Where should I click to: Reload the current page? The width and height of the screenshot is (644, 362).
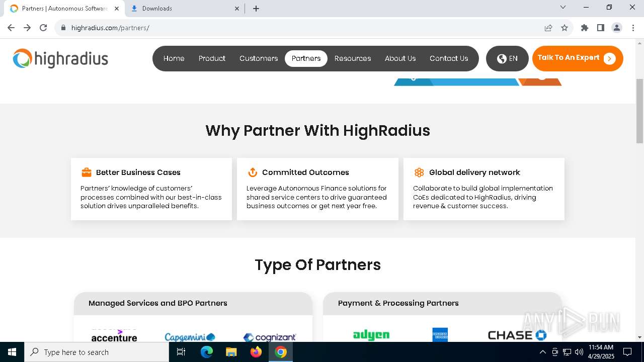click(x=43, y=28)
